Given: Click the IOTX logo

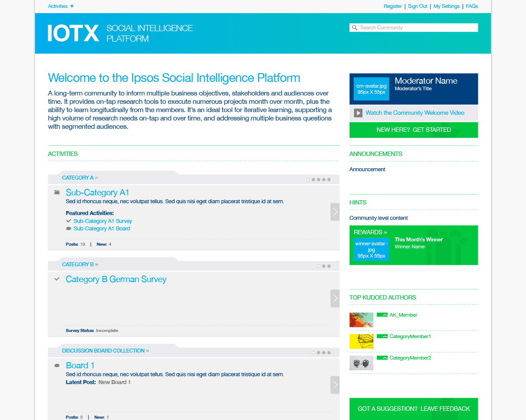Looking at the screenshot, I should [73, 33].
